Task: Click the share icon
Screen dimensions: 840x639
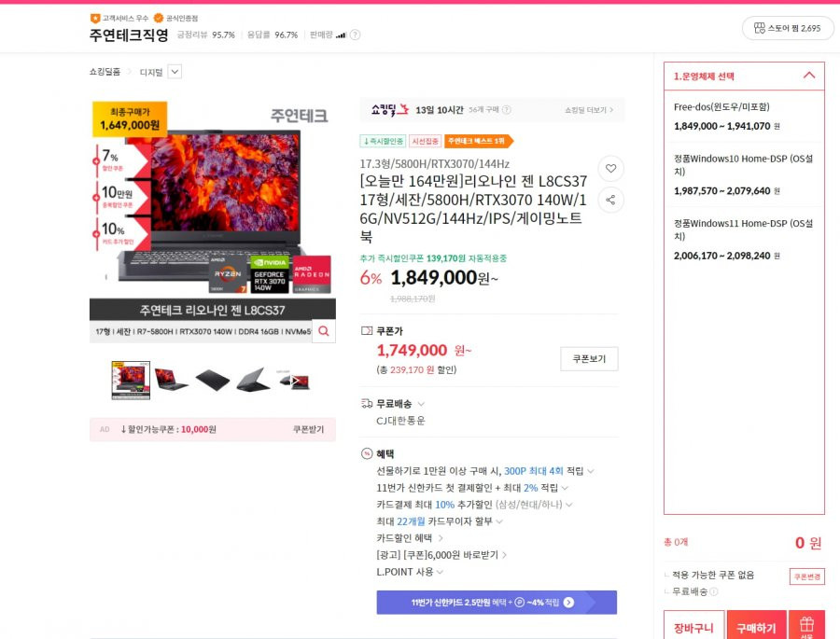Action: point(610,200)
